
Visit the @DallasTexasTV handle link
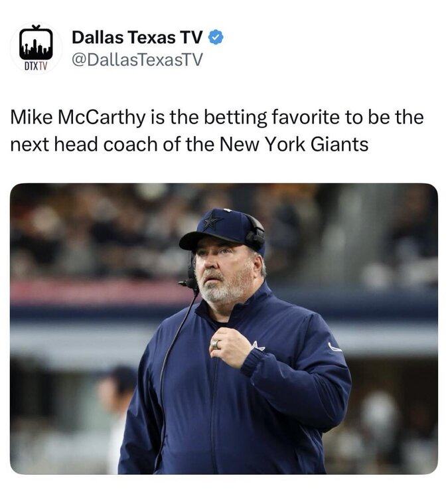(137, 60)
